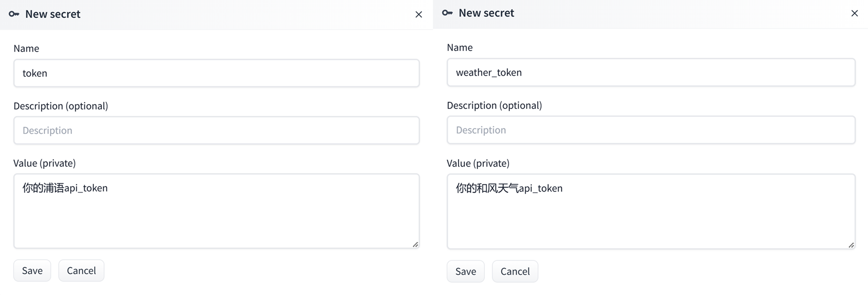Cancel the "token" secret dialog
This screenshot has height=295, width=868.
coord(81,271)
